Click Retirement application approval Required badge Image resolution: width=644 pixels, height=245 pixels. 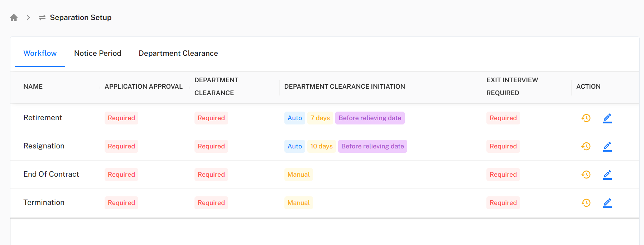[121, 118]
